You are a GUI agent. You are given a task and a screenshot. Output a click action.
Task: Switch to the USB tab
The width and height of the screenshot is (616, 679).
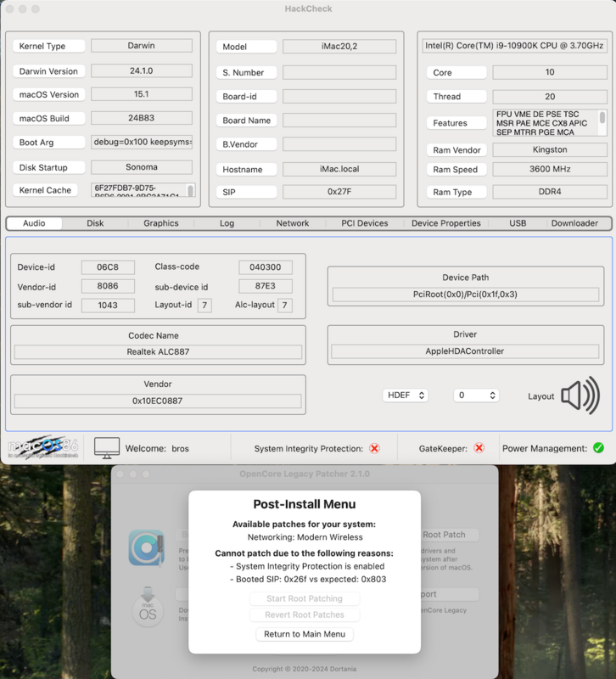click(518, 223)
